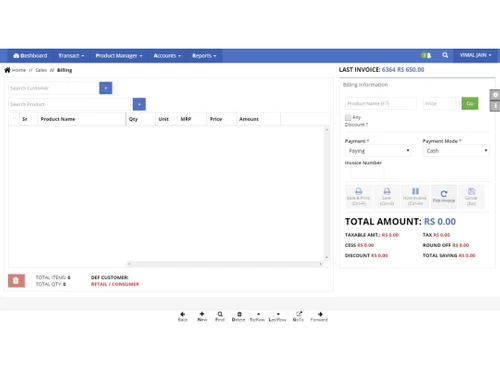Image resolution: width=500 pixels, height=375 pixels.
Task: Click the TopRow up arrow icon
Action: tap(258, 316)
